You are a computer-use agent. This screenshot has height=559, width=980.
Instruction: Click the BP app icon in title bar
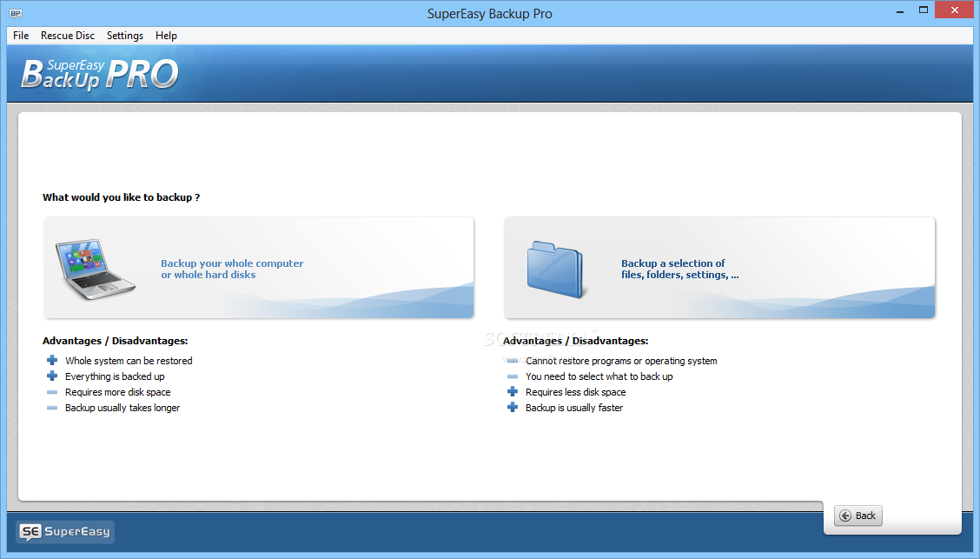click(x=17, y=13)
